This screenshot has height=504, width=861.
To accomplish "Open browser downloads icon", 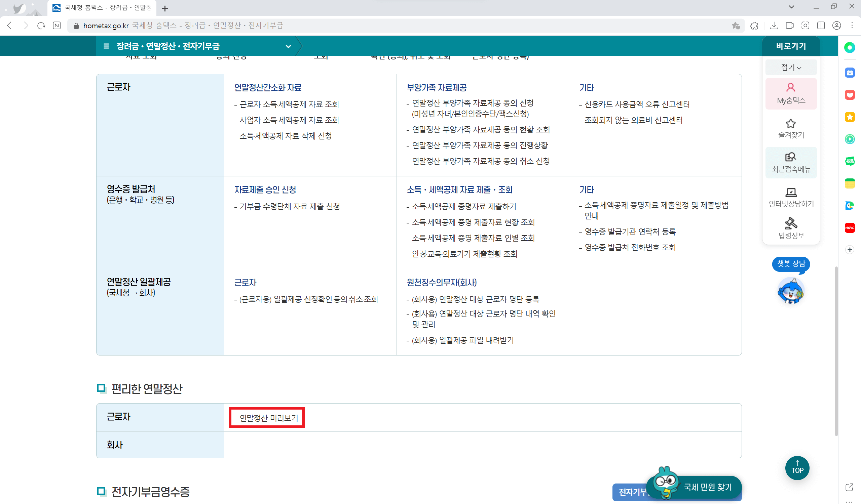I will 774,26.
